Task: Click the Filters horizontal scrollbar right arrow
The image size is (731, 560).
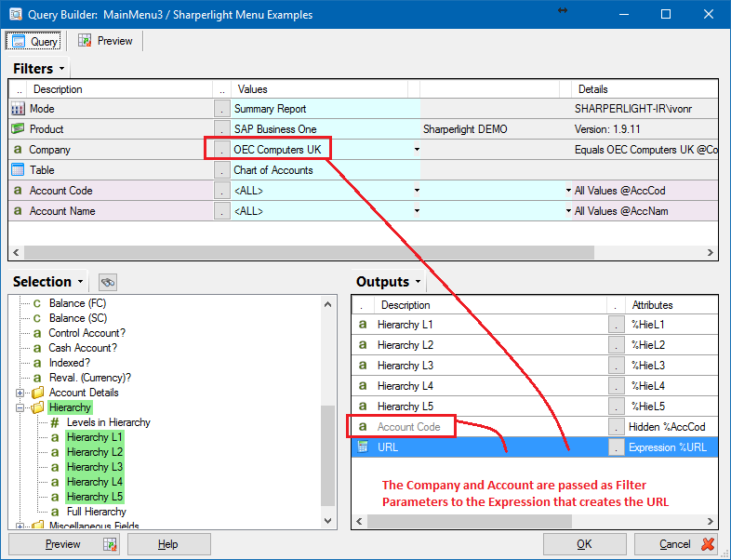Action: (x=710, y=252)
